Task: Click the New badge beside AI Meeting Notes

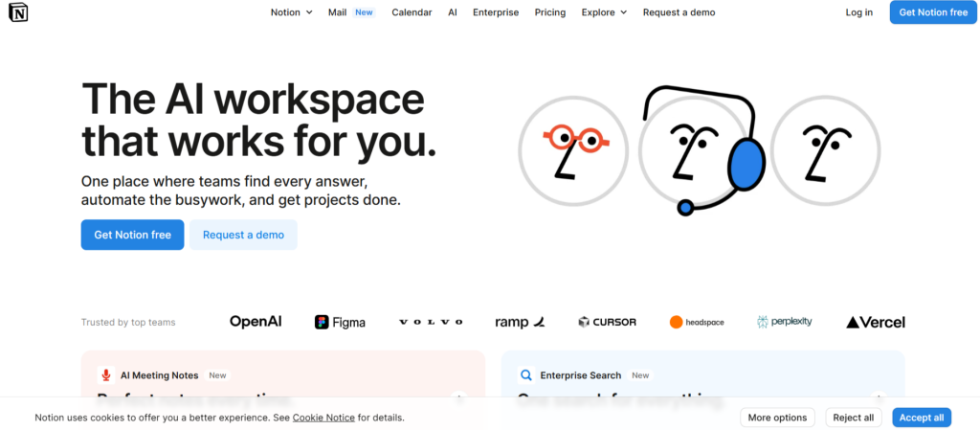Action: coord(217,375)
